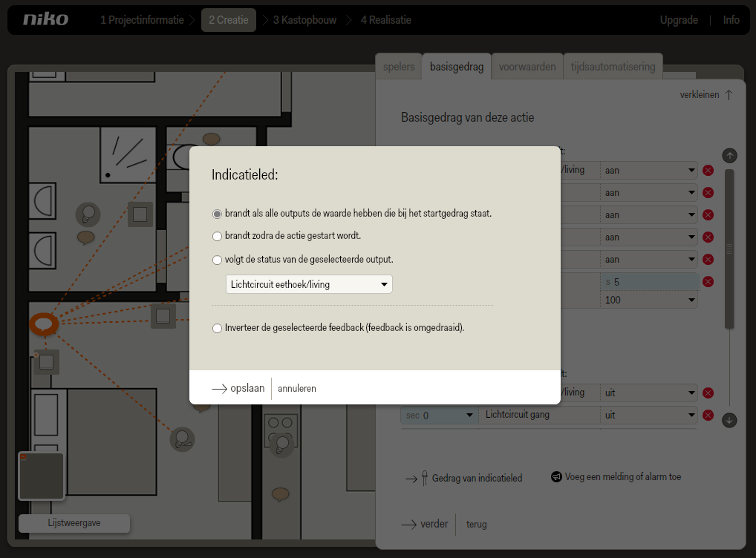Open the 'Lichtcircuit eethoek/living' output dropdown
756x558 pixels.
coord(309,284)
